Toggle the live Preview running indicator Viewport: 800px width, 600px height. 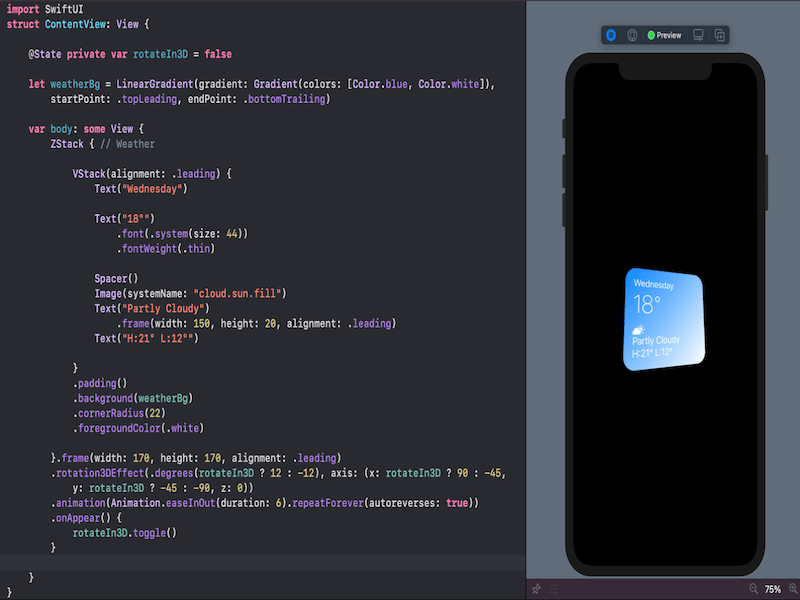pos(650,33)
